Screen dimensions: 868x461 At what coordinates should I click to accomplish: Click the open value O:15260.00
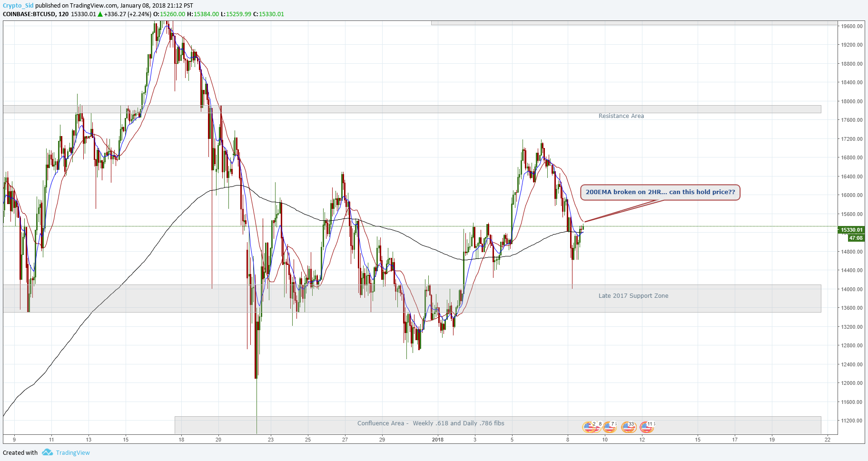click(169, 14)
